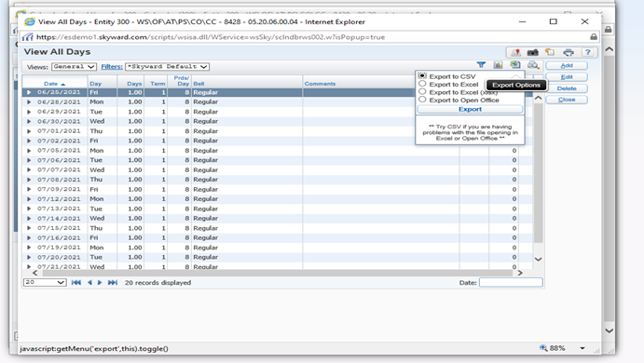
Task: Sort by the Day column header
Action: (x=95, y=84)
